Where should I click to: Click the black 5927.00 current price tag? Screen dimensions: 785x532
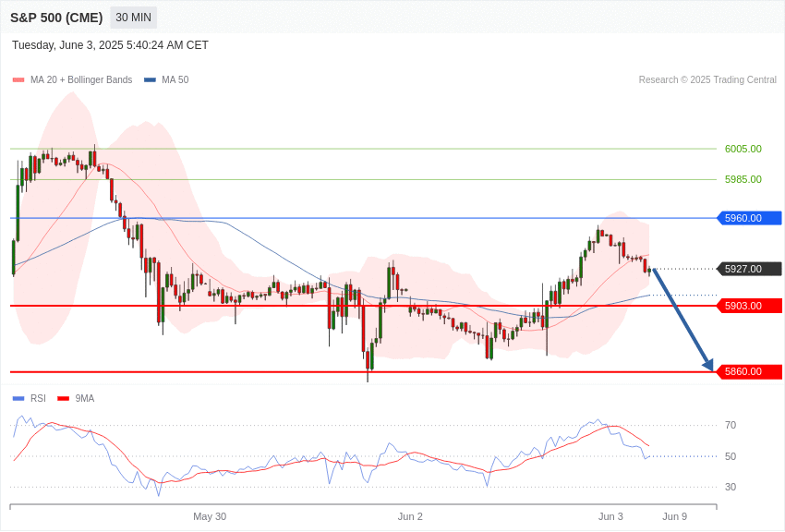750,269
